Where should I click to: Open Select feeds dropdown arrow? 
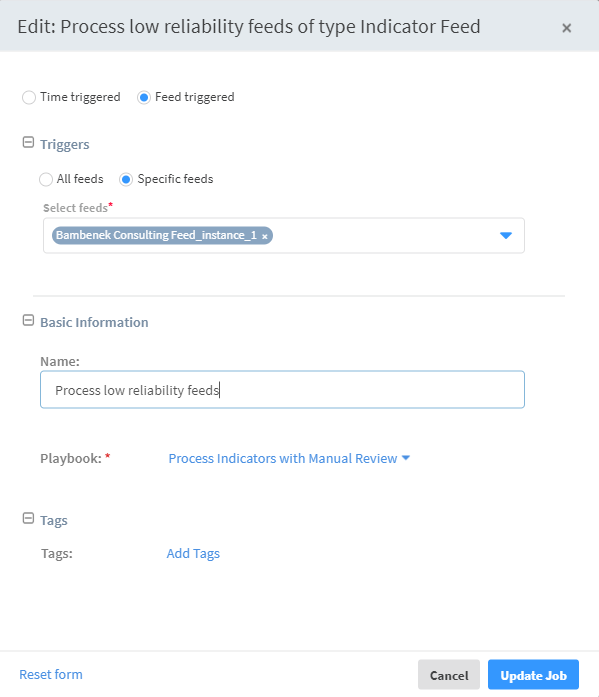(x=506, y=235)
